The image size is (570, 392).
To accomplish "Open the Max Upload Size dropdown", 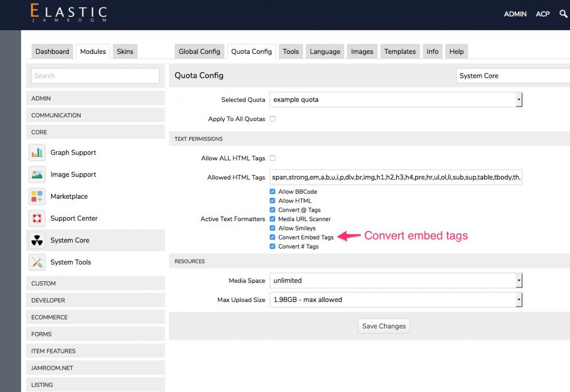I will pos(395,300).
